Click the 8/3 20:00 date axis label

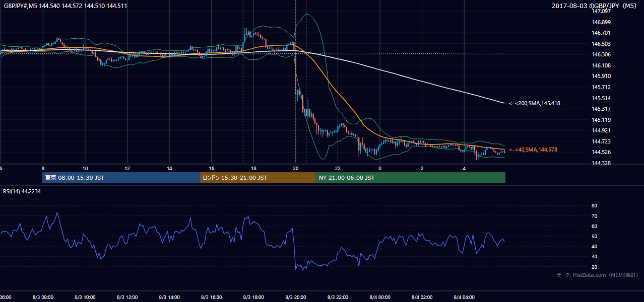[x=295, y=297]
